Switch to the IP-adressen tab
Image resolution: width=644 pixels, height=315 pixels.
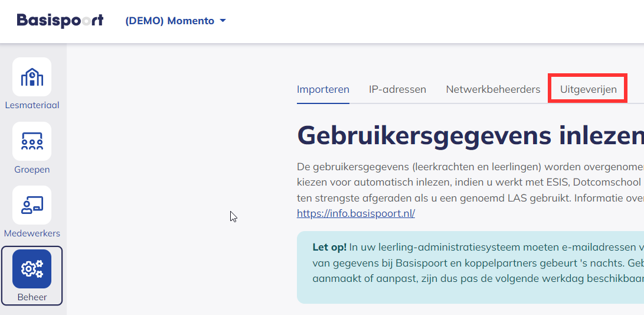pyautogui.click(x=397, y=90)
